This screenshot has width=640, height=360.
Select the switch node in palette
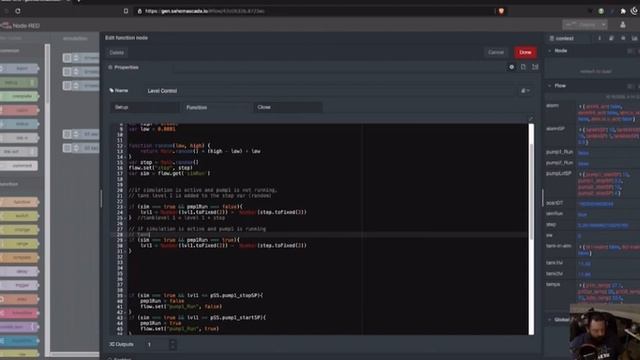click(x=20, y=216)
